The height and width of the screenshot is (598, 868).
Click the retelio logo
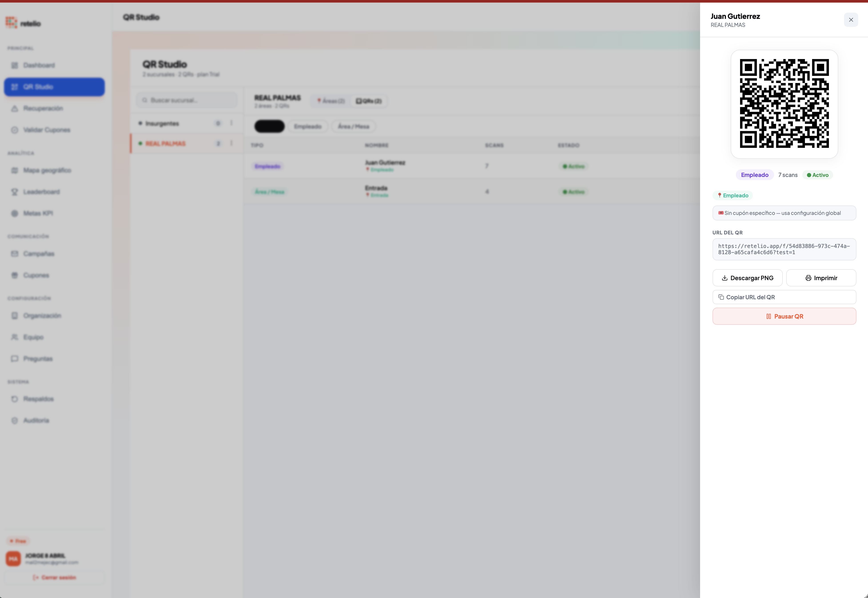[x=23, y=23]
